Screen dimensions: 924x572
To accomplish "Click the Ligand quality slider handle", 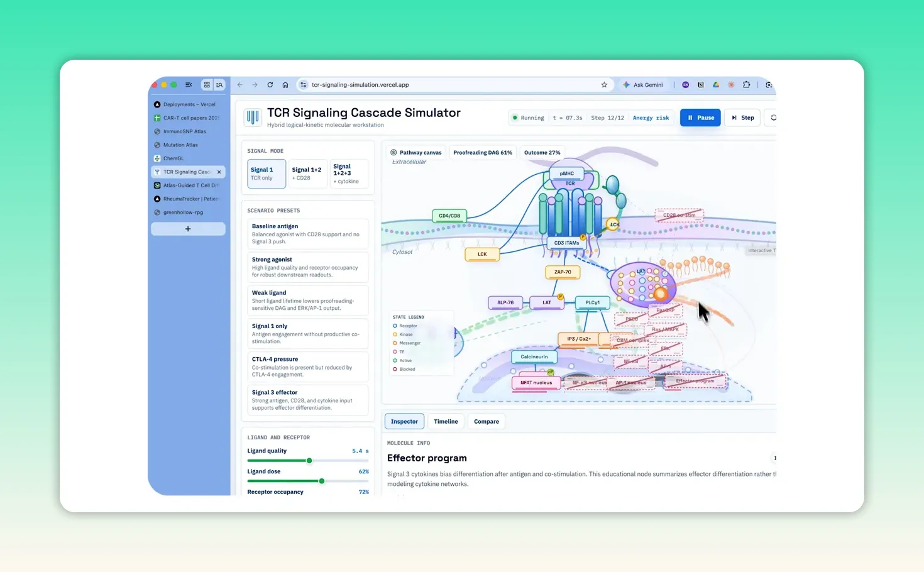I will [309, 461].
